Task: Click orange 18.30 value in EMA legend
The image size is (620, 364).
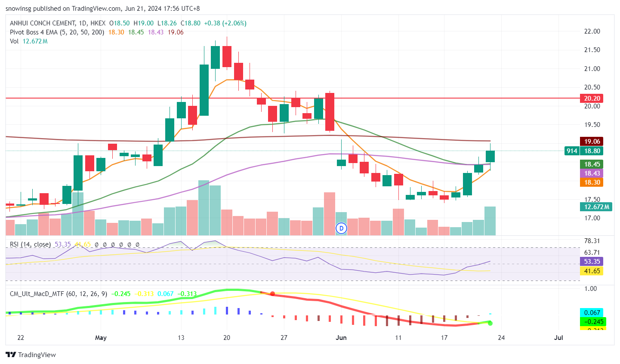Action: click(x=116, y=32)
